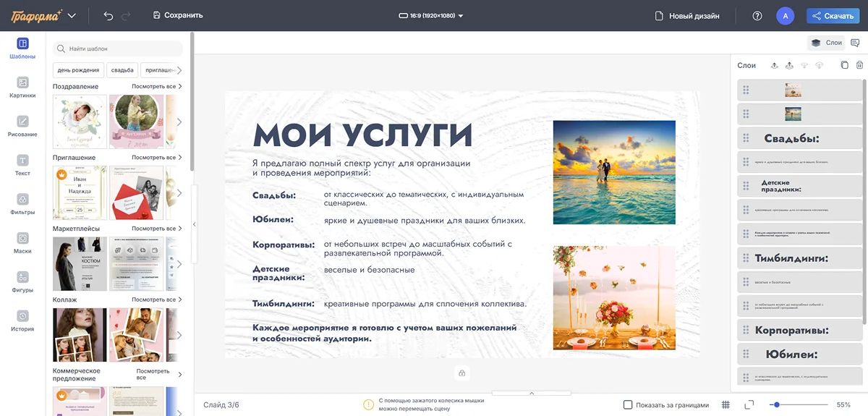This screenshot has width=868, height=416.
Task: Open Посмотреть все for Маркетплейсы
Action: click(157, 228)
